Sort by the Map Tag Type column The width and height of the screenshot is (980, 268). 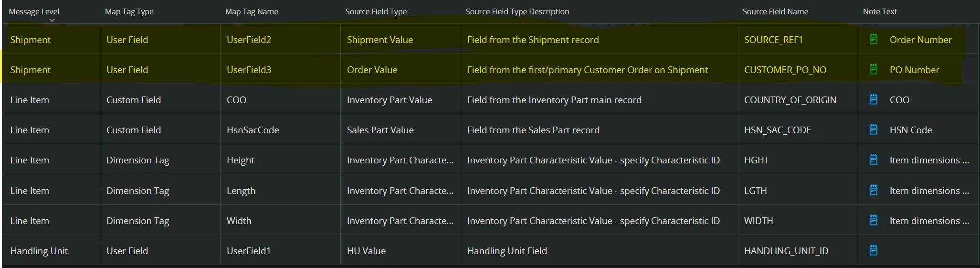click(129, 11)
